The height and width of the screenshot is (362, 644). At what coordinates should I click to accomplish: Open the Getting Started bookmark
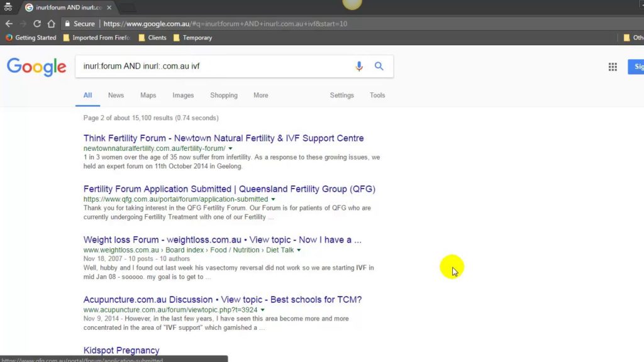pos(31,38)
